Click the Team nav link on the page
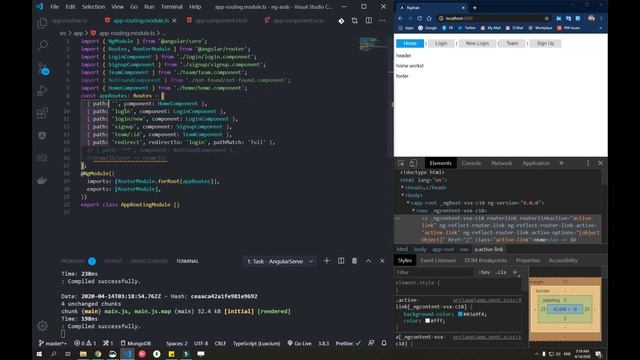640x360 pixels. click(x=512, y=43)
